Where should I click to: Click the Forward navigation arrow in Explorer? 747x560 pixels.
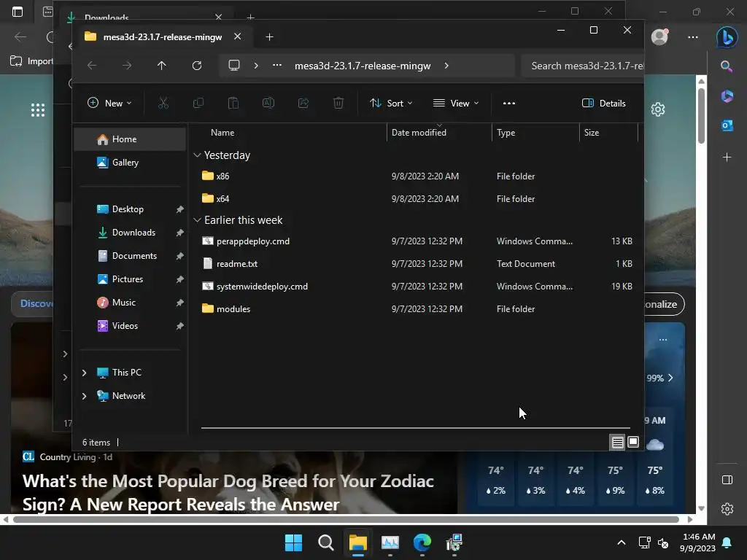[127, 66]
